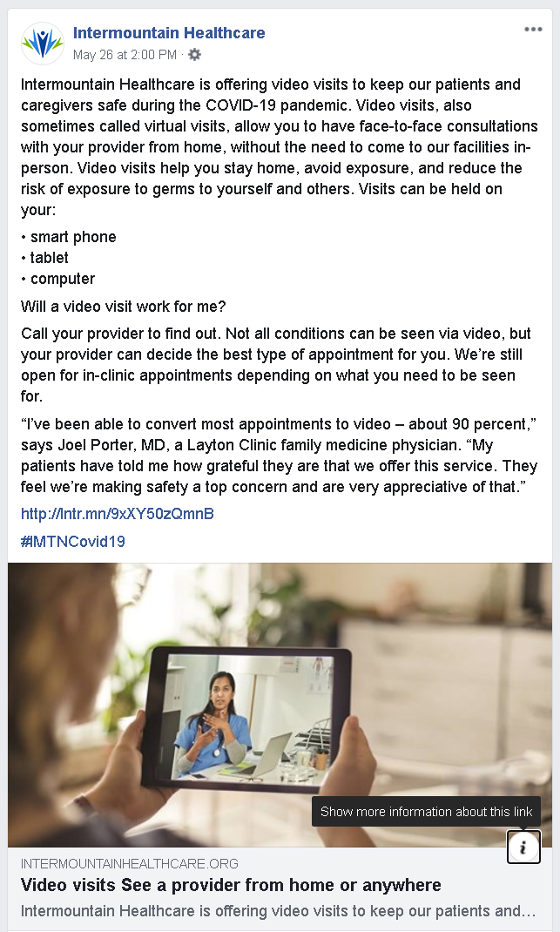Click the opening paragraph about video visits

[x=280, y=147]
